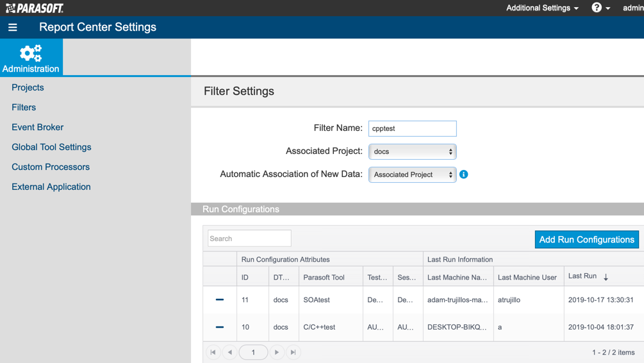
Task: Remove run configuration with ID 10
Action: 220,327
